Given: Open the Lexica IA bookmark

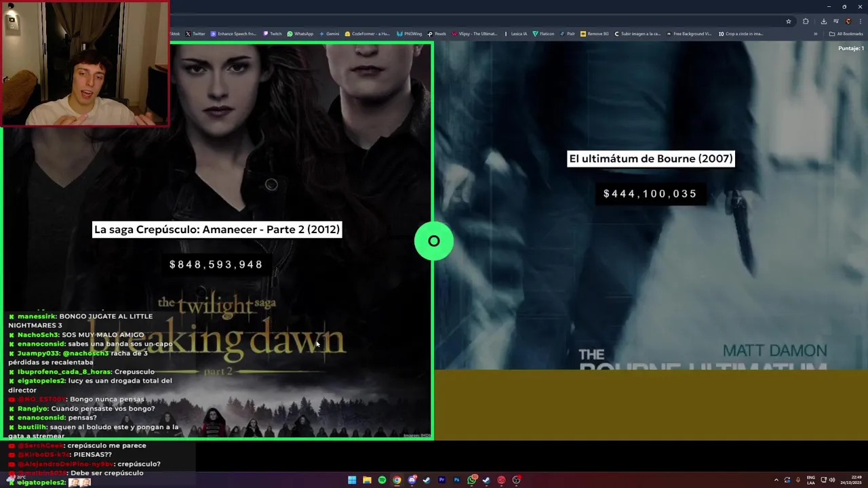Looking at the screenshot, I should click(x=515, y=34).
